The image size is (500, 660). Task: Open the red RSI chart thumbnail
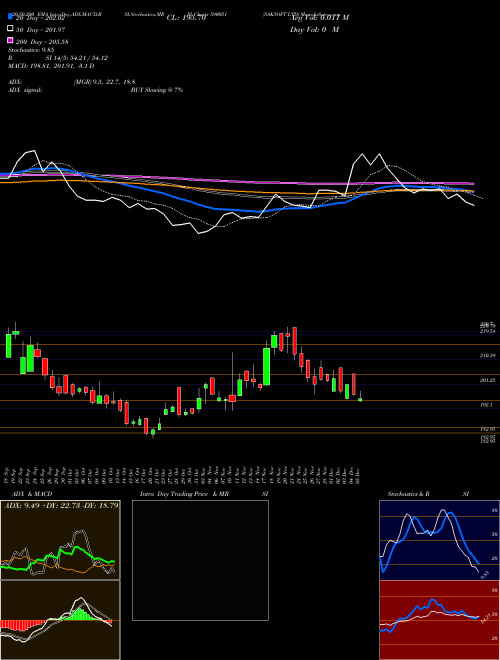pos(439,620)
